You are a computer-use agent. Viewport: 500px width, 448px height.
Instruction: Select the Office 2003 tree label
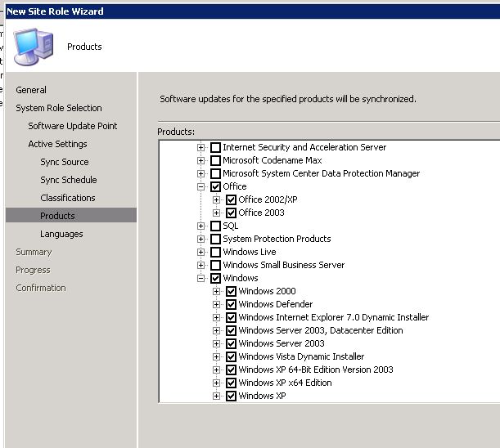click(x=261, y=213)
